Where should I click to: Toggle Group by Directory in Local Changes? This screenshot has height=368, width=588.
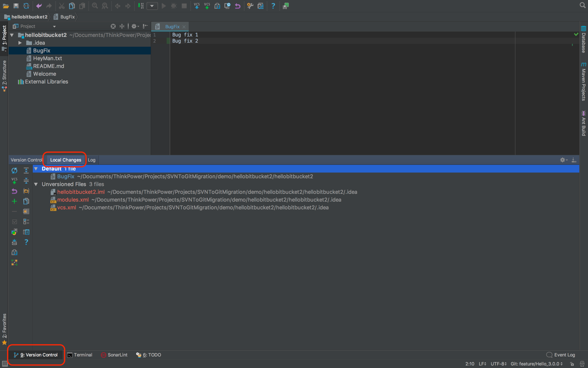coord(26,191)
